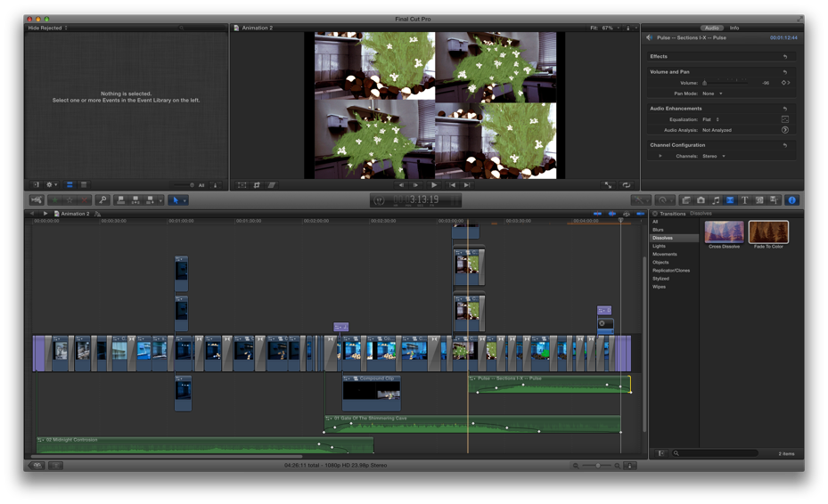Viewport: 828px width, 504px height.
Task: Start audio analysis arrow button
Action: [x=784, y=130]
